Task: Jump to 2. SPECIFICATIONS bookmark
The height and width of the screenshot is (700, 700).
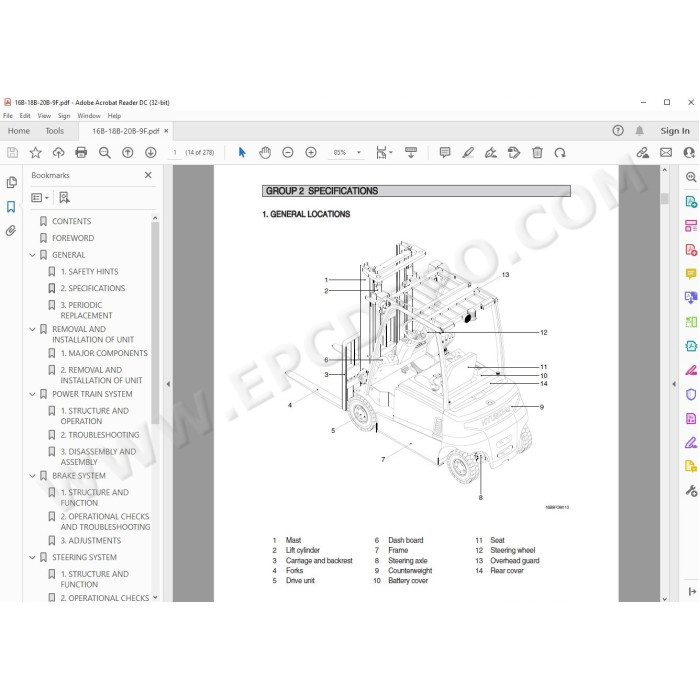Action: [93, 288]
